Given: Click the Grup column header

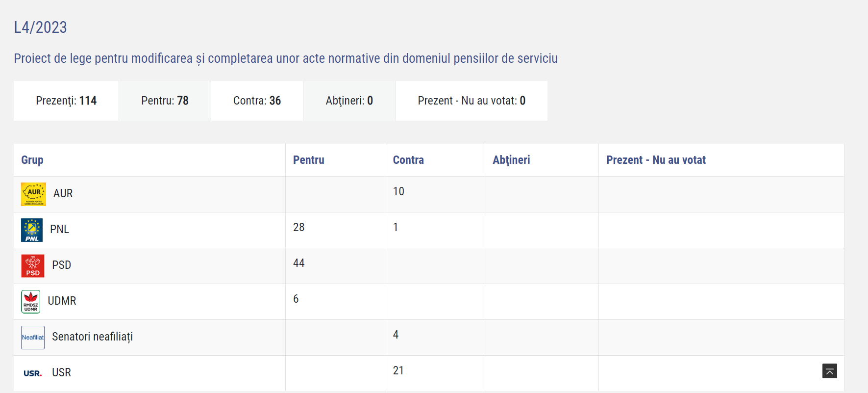Looking at the screenshot, I should coord(32,160).
